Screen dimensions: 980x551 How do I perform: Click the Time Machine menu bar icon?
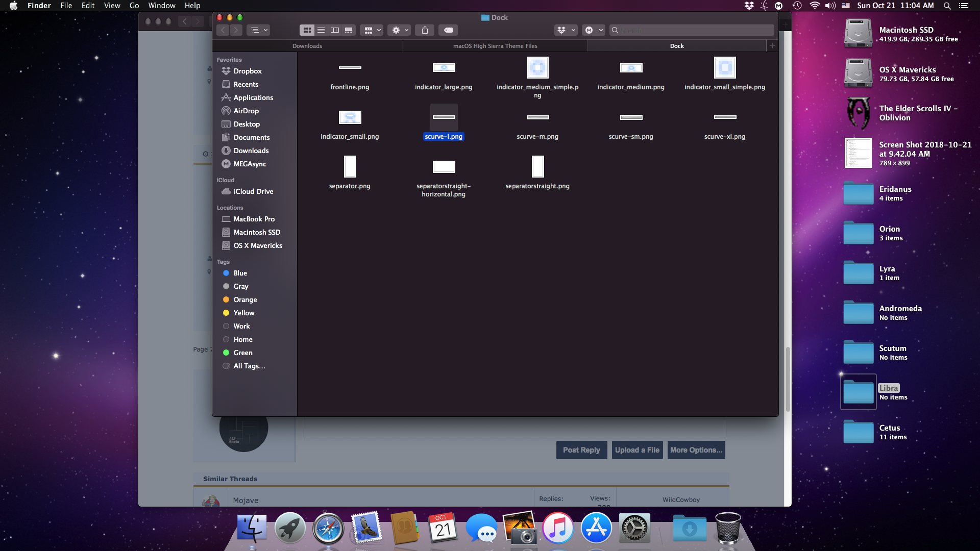(x=797, y=6)
